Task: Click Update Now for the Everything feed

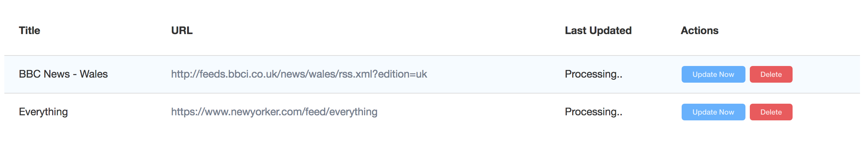Action: pyautogui.click(x=713, y=112)
